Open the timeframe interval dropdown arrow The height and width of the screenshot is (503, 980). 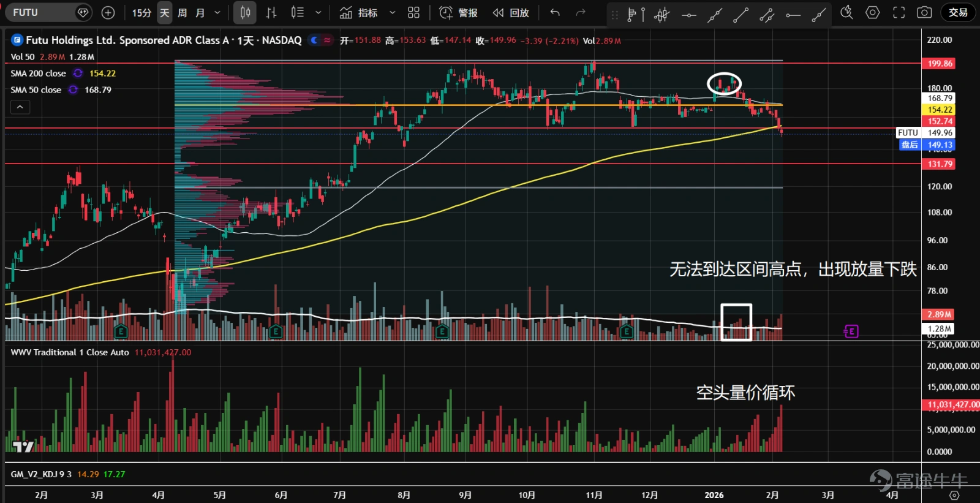(217, 12)
